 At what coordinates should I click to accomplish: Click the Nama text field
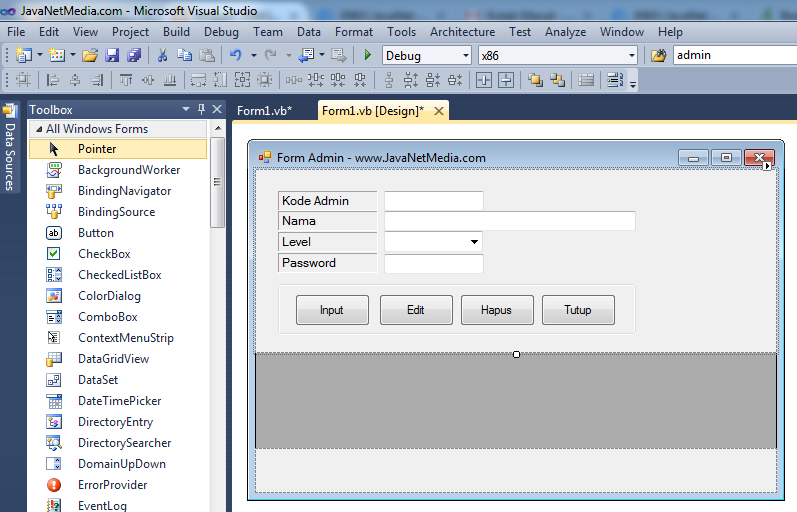(510, 221)
